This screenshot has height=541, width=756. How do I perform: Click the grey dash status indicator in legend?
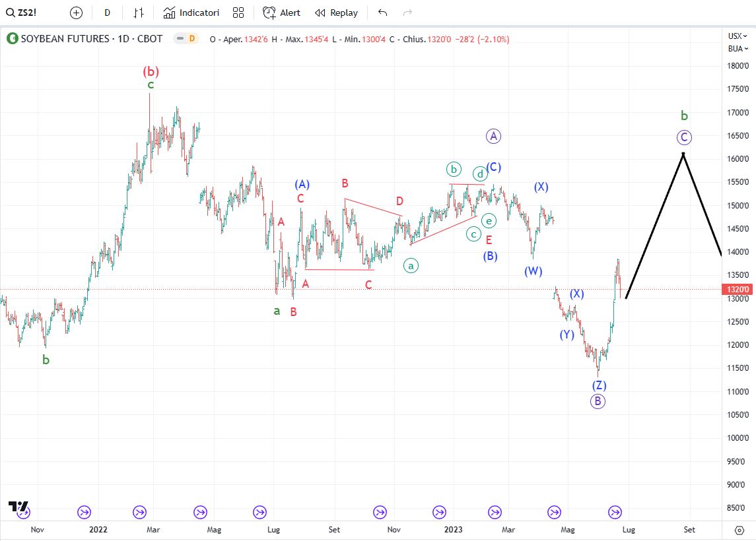point(180,38)
